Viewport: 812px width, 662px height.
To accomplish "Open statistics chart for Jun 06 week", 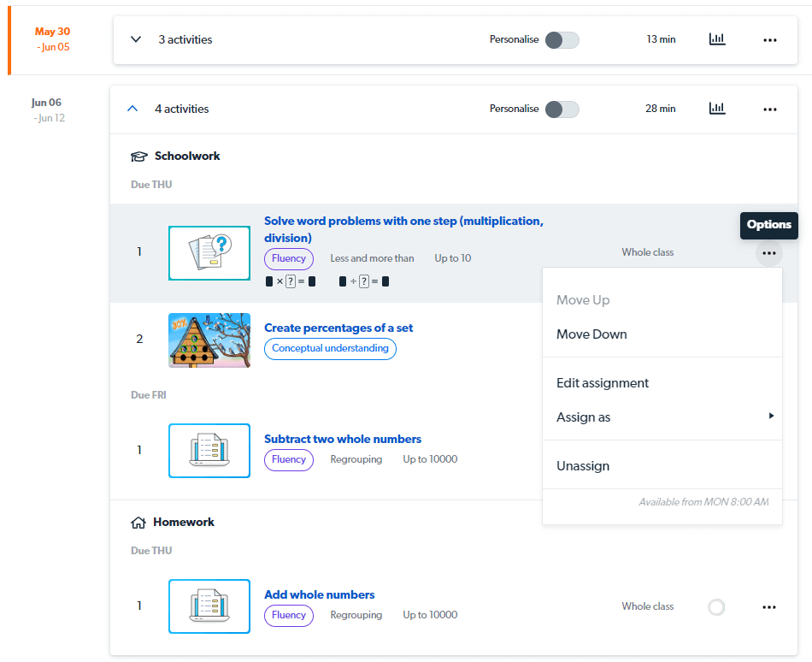I will click(717, 109).
